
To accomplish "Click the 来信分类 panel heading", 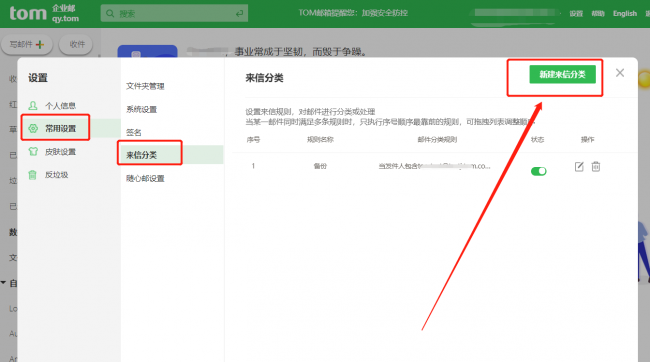I will 264,78.
